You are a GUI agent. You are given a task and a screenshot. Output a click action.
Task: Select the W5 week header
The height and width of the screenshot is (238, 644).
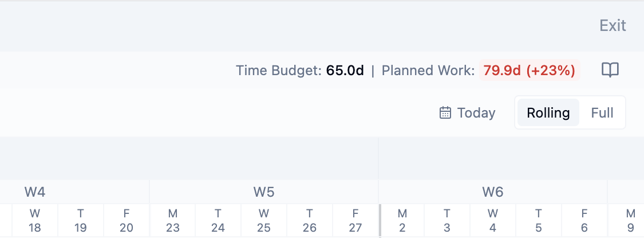tap(264, 192)
